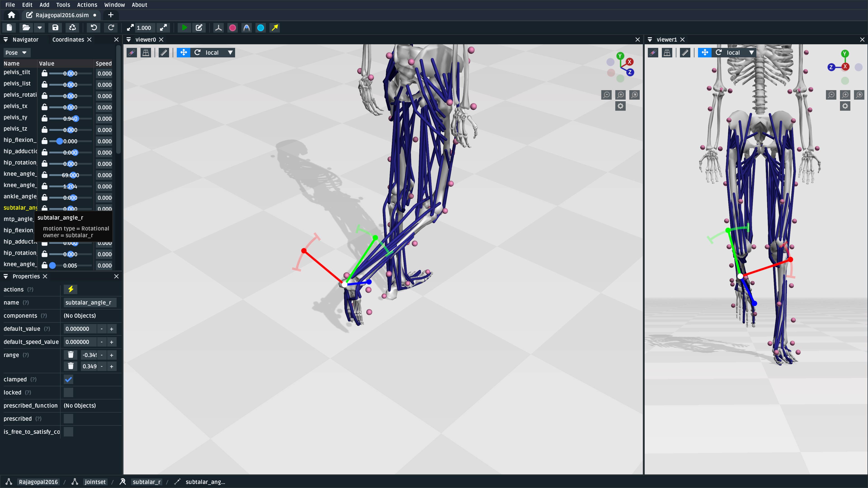Click jointset in the breadcrumb bar
The width and height of the screenshot is (868, 488).
click(95, 482)
